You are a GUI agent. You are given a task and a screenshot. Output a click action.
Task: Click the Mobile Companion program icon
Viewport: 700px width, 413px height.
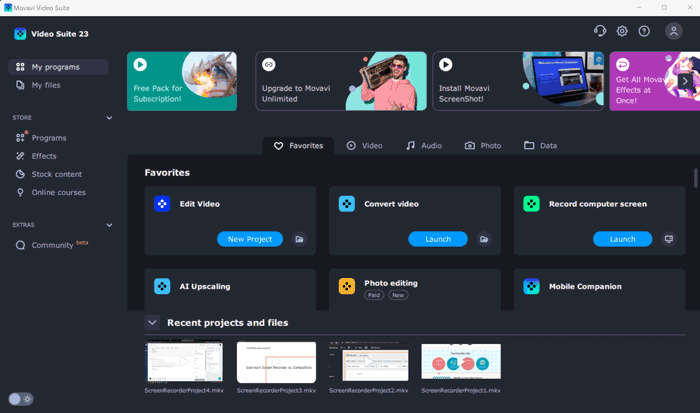tap(531, 286)
